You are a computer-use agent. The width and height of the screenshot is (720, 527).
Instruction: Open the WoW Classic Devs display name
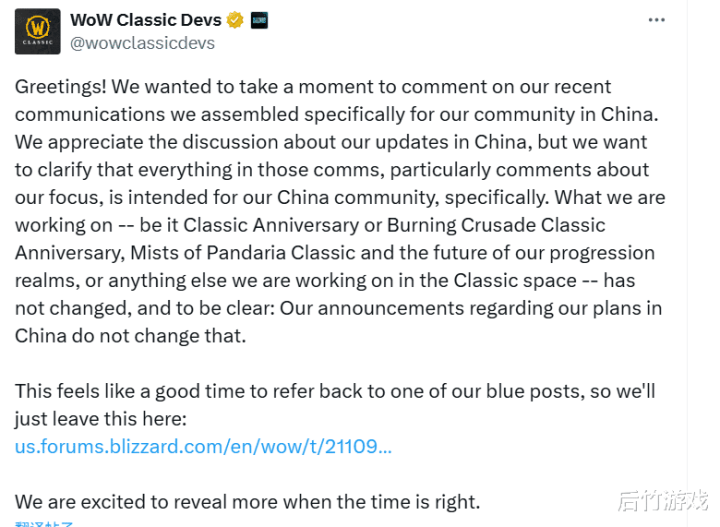tap(146, 20)
